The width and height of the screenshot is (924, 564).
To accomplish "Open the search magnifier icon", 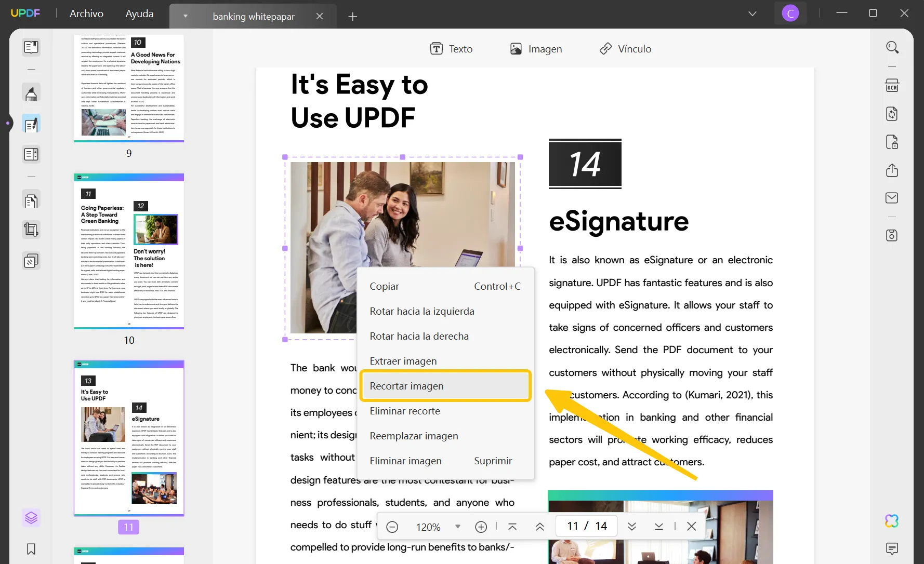I will [x=892, y=47].
